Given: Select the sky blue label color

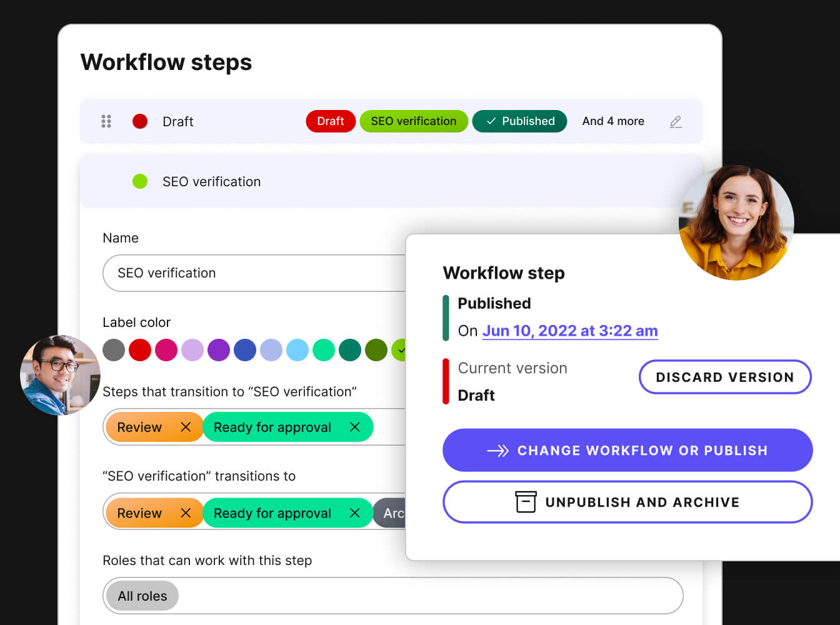Looking at the screenshot, I should [x=297, y=350].
